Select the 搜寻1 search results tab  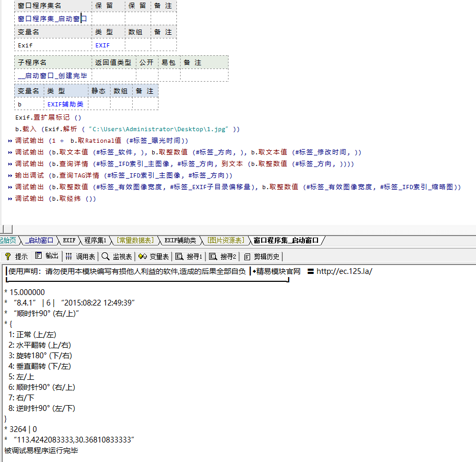coord(189,257)
